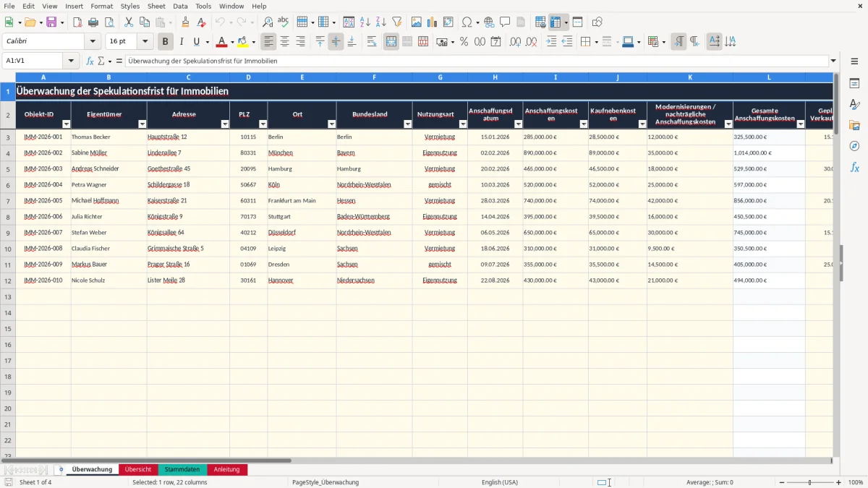
Task: Click the formula input line
Action: [x=477, y=61]
